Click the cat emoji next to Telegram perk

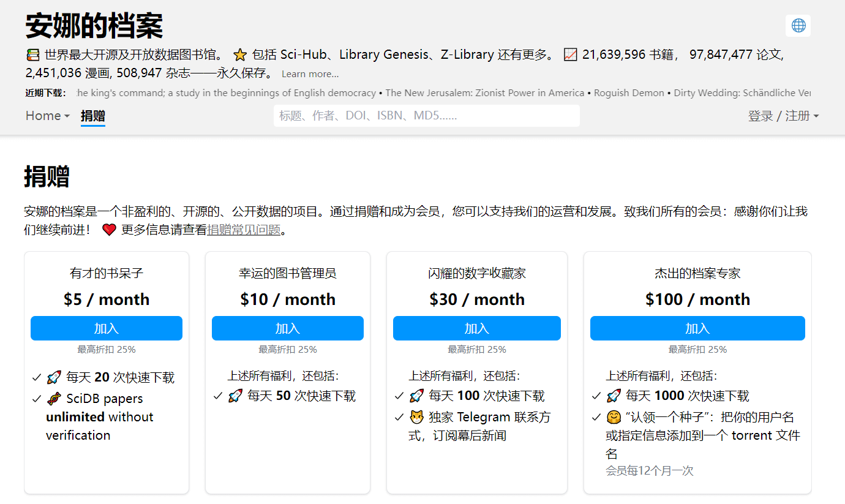pyautogui.click(x=416, y=418)
